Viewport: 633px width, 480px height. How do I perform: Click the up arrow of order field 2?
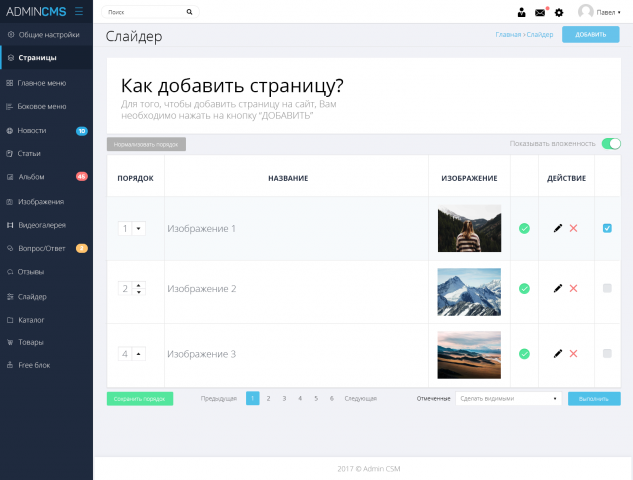pyautogui.click(x=138, y=285)
